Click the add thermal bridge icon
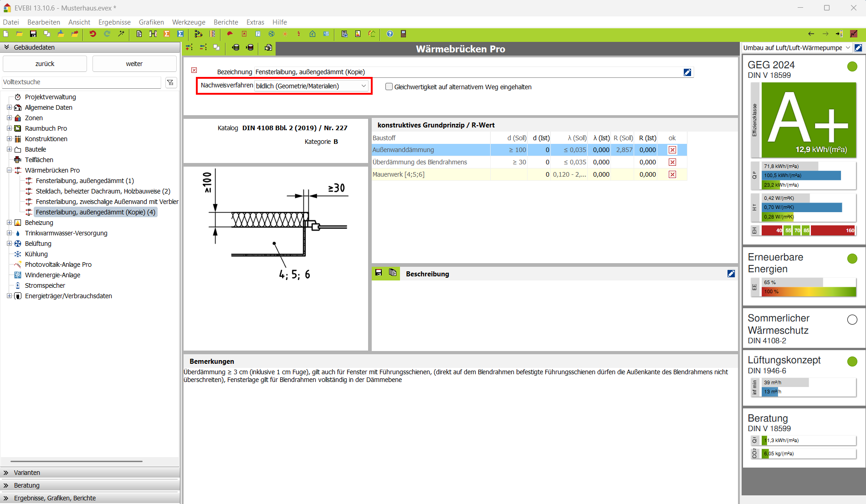Image resolution: width=866 pixels, height=504 pixels. click(189, 47)
